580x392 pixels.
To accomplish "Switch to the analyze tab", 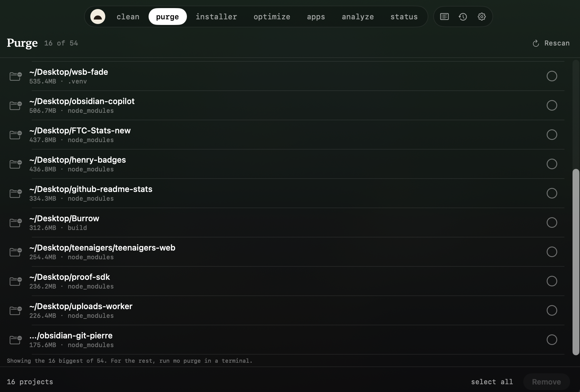I will (358, 17).
